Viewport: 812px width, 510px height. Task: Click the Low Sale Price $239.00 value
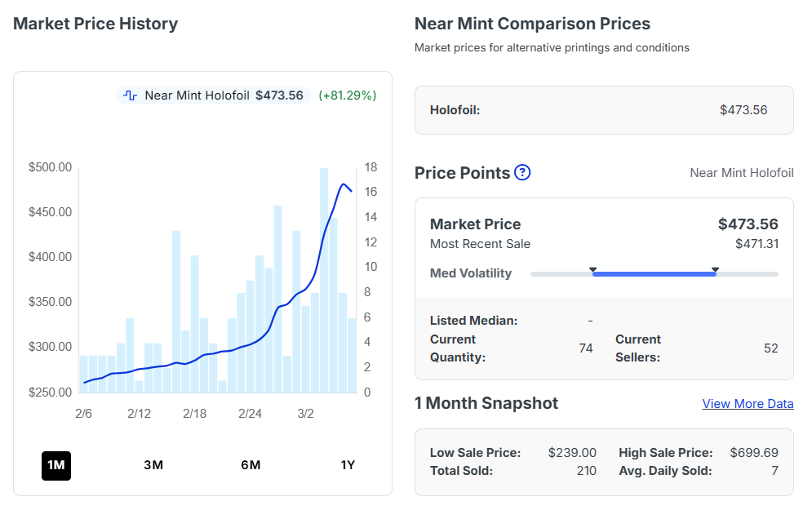[572, 453]
